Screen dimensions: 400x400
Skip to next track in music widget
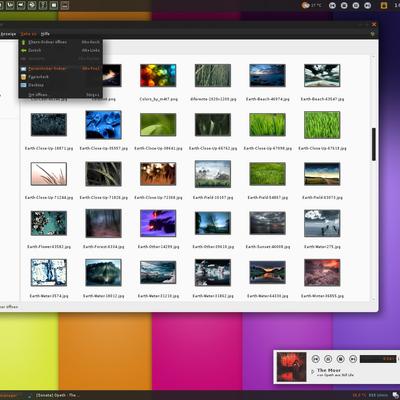pos(353,359)
